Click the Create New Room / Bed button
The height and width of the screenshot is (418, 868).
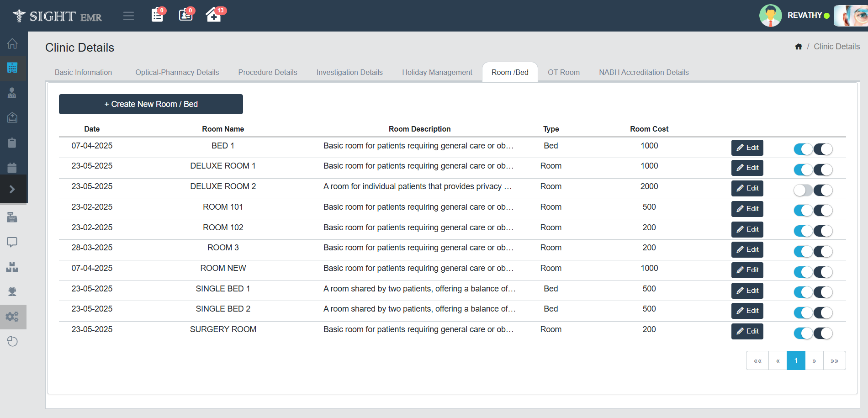coord(151,104)
